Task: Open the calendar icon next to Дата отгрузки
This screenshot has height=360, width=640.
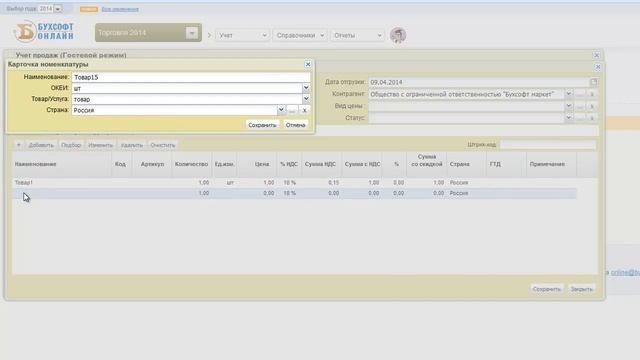Action: coord(593,82)
